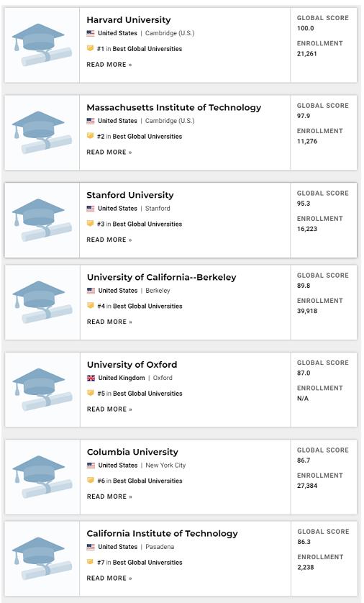
Task: Click the United Kingdom flag icon
Action: point(91,378)
